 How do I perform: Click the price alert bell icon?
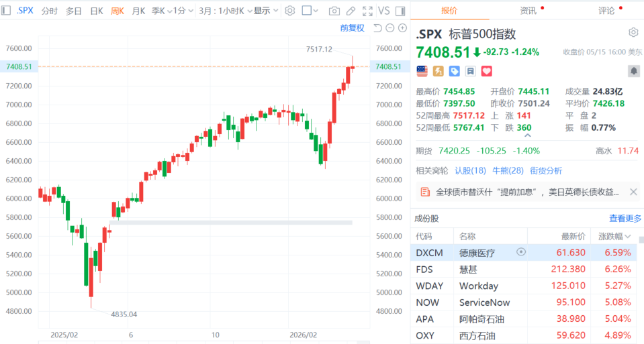pos(634,71)
